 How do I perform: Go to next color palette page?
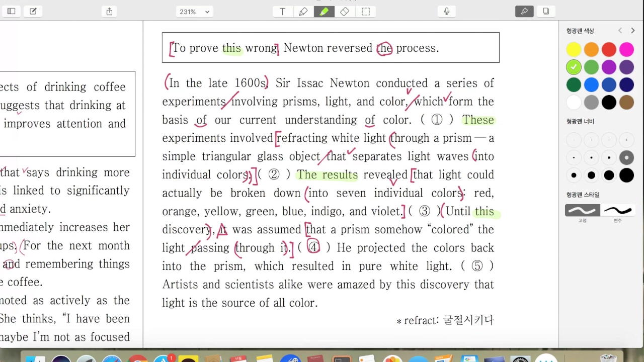point(632,31)
